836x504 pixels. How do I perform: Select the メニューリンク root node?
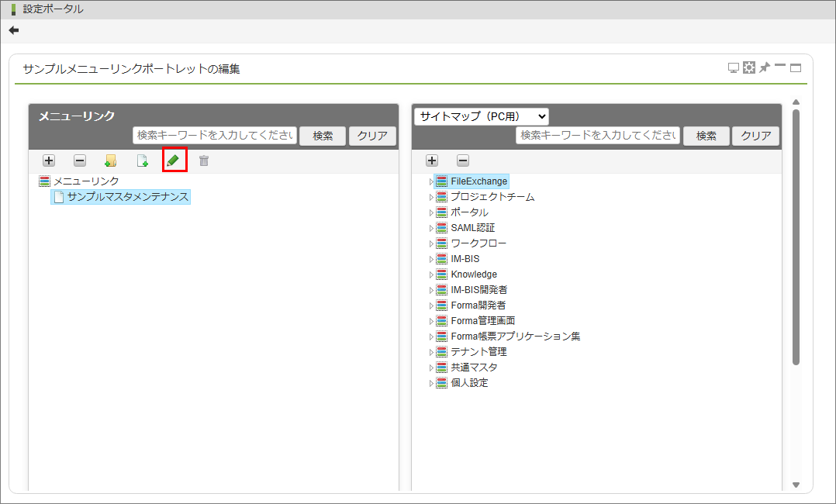pyautogui.click(x=86, y=181)
